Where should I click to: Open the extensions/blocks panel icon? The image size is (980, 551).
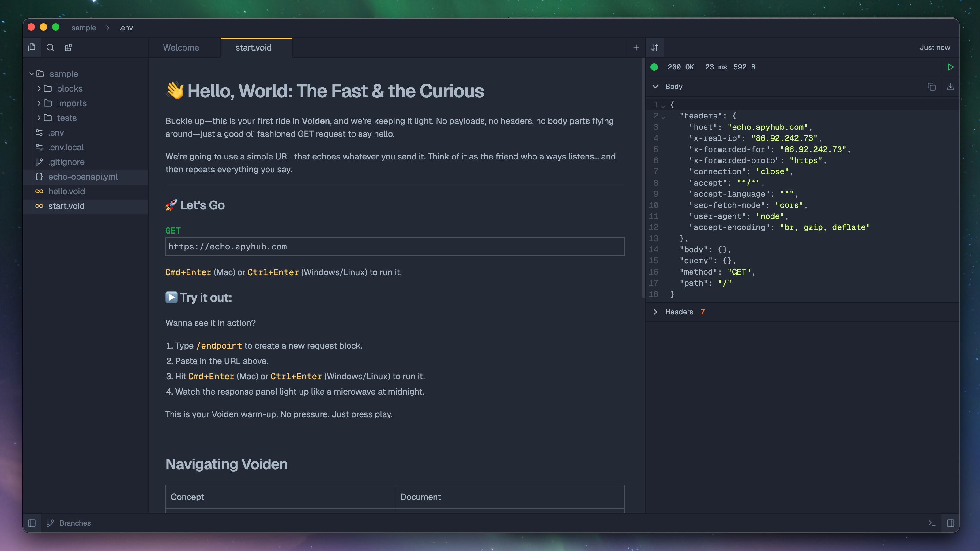pyautogui.click(x=69, y=47)
